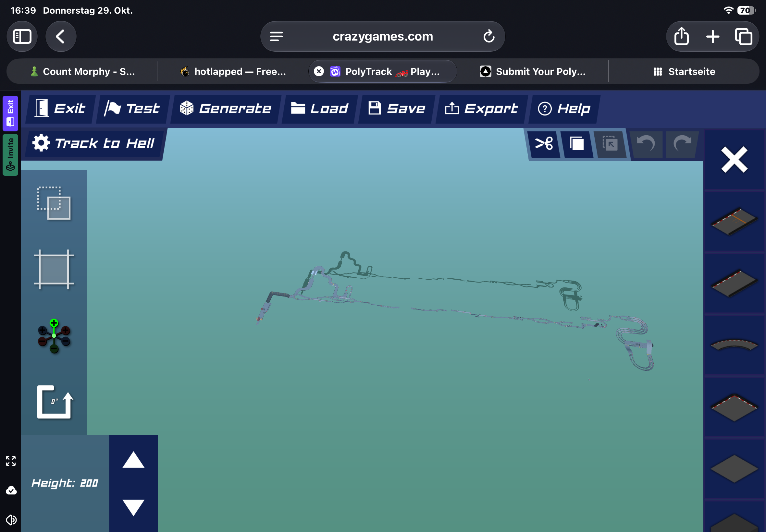Image resolution: width=766 pixels, height=532 pixels.
Task: Rotate the part using the 0° icon
Action: [54, 402]
